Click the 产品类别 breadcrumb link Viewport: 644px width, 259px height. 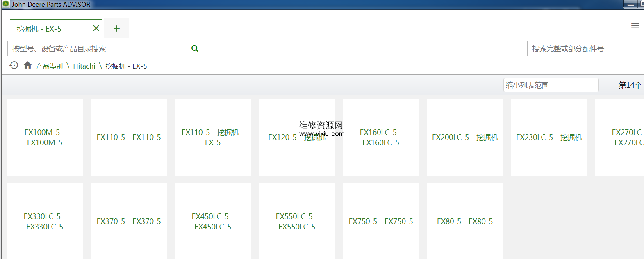(x=49, y=66)
